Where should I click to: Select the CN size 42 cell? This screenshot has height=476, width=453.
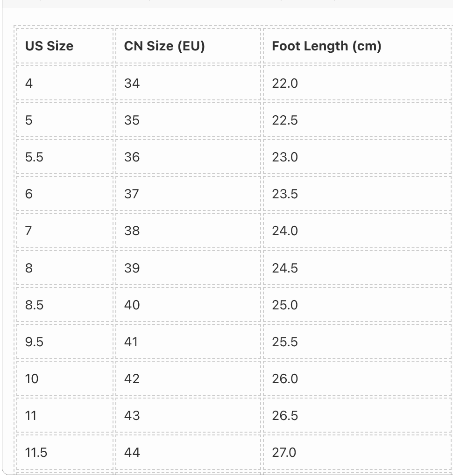click(188, 378)
